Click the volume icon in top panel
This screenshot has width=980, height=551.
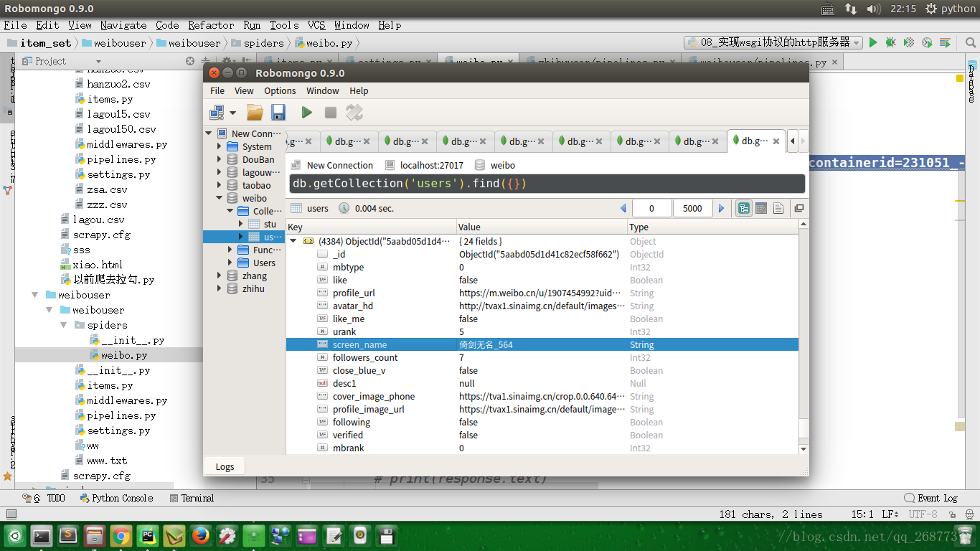[873, 9]
